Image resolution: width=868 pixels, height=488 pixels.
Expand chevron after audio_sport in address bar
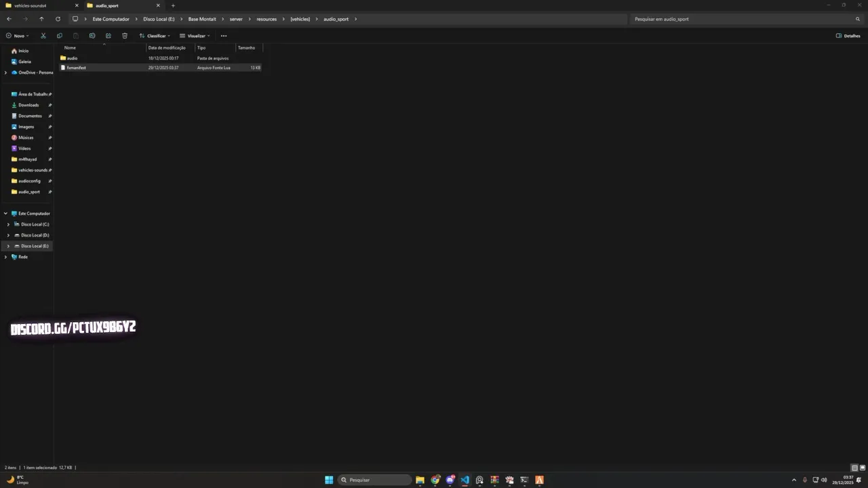(x=355, y=19)
